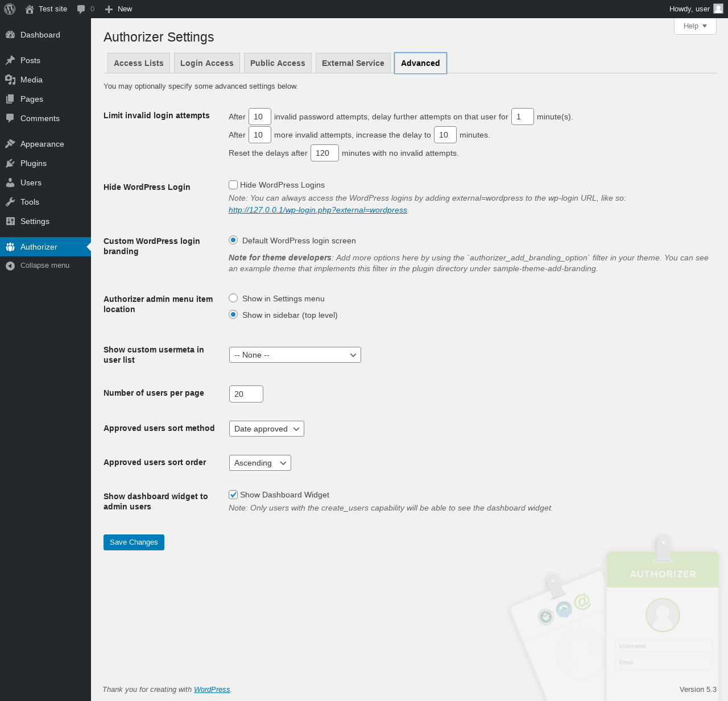Select Show in Settings menu radio
The image size is (728, 701).
[x=233, y=298]
